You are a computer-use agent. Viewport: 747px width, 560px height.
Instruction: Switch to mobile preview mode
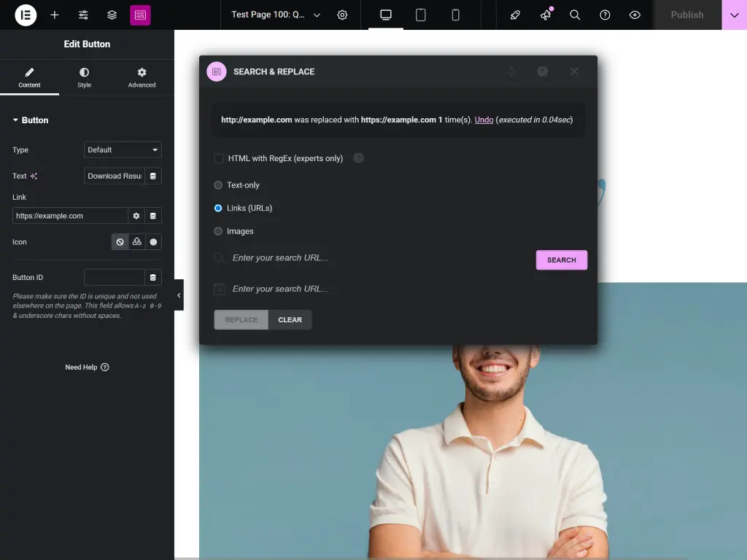tap(455, 15)
